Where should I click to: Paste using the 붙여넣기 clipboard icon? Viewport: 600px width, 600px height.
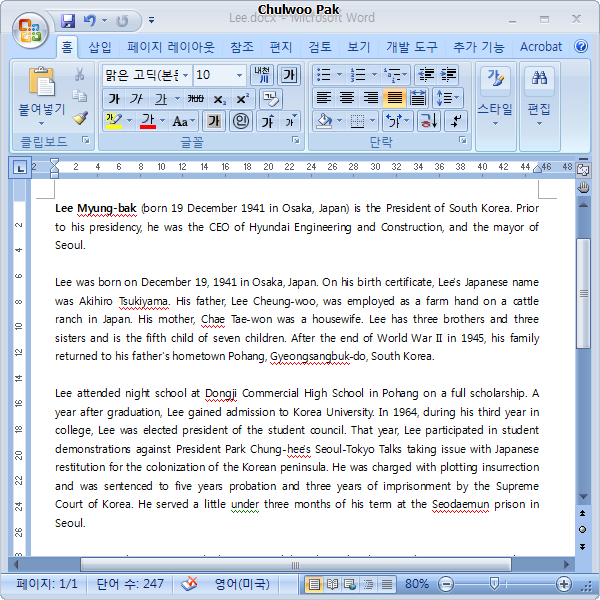coord(41,81)
